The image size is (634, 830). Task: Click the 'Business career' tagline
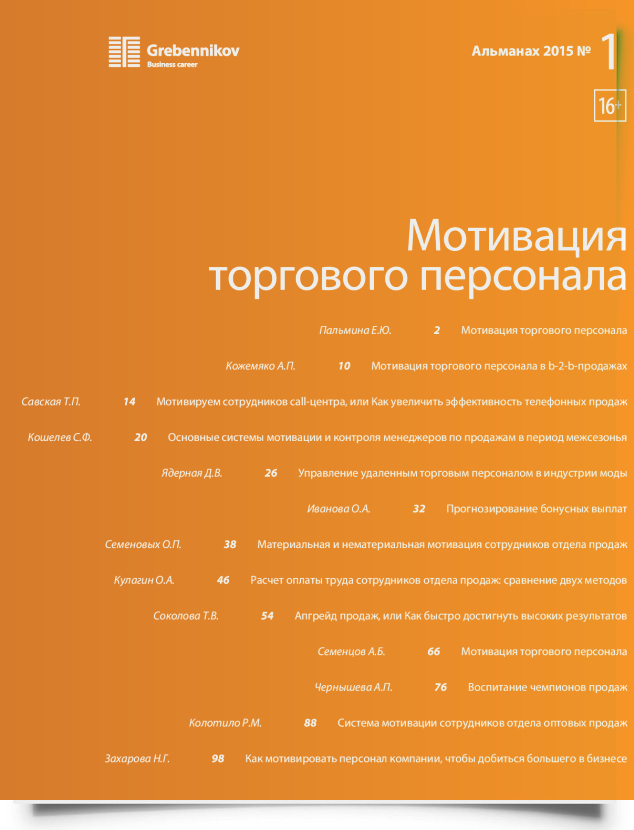(172, 65)
